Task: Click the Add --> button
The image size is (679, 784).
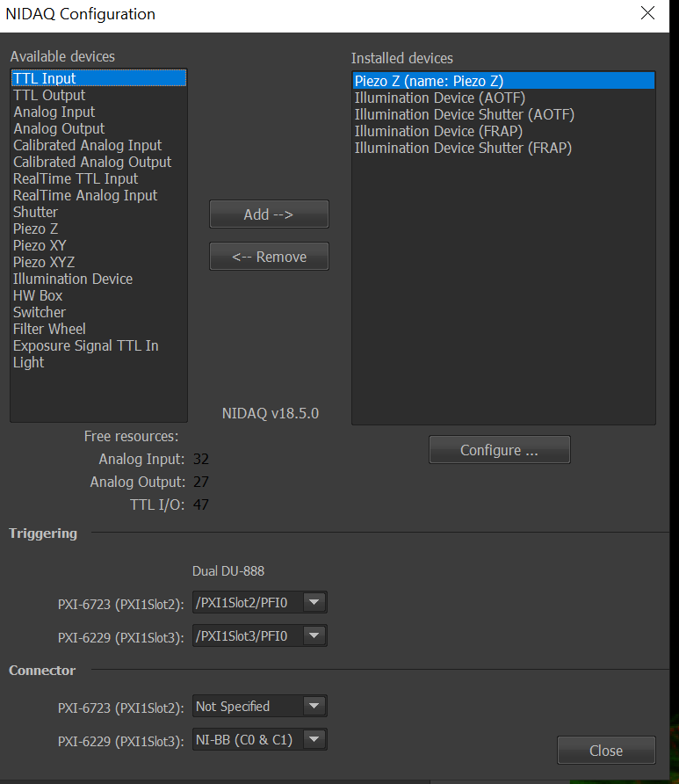Action: (269, 214)
